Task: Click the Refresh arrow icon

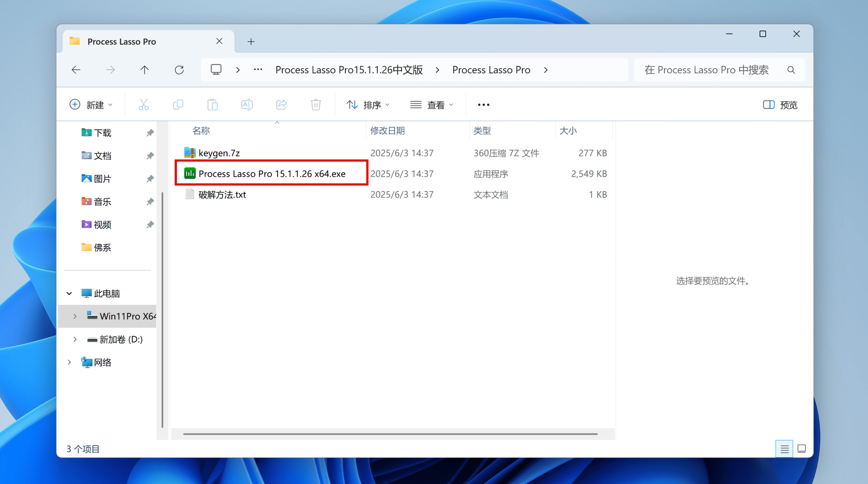Action: (x=179, y=70)
